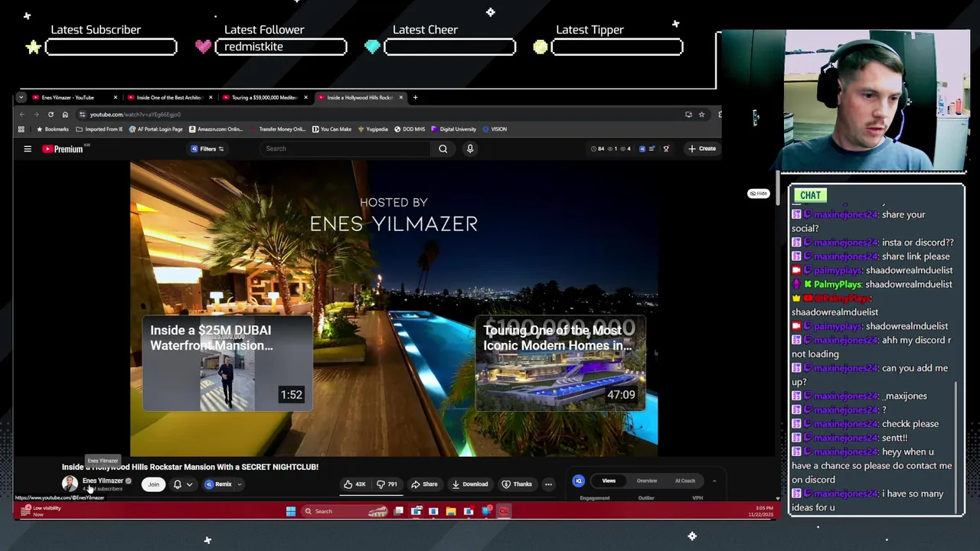Download the video

click(470, 484)
